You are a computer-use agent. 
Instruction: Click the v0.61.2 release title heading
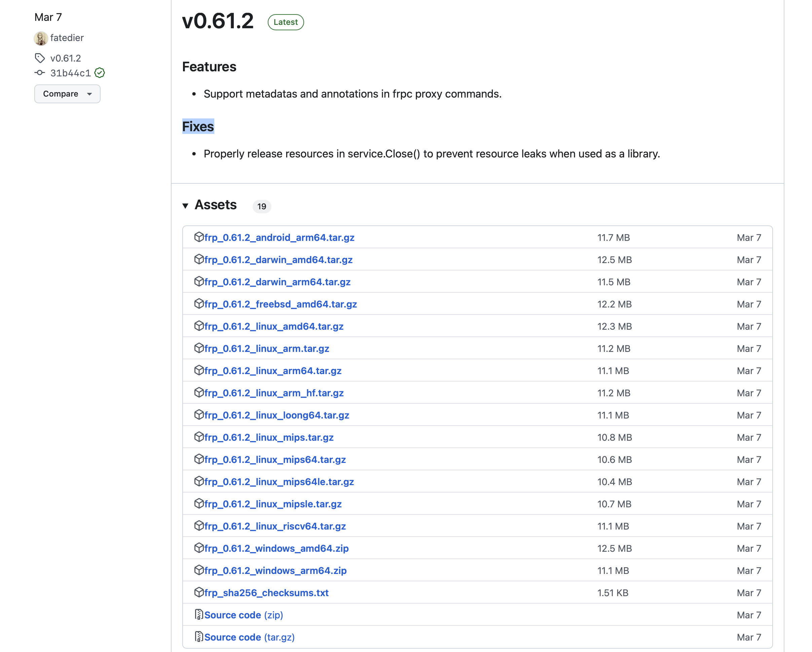[x=218, y=21]
